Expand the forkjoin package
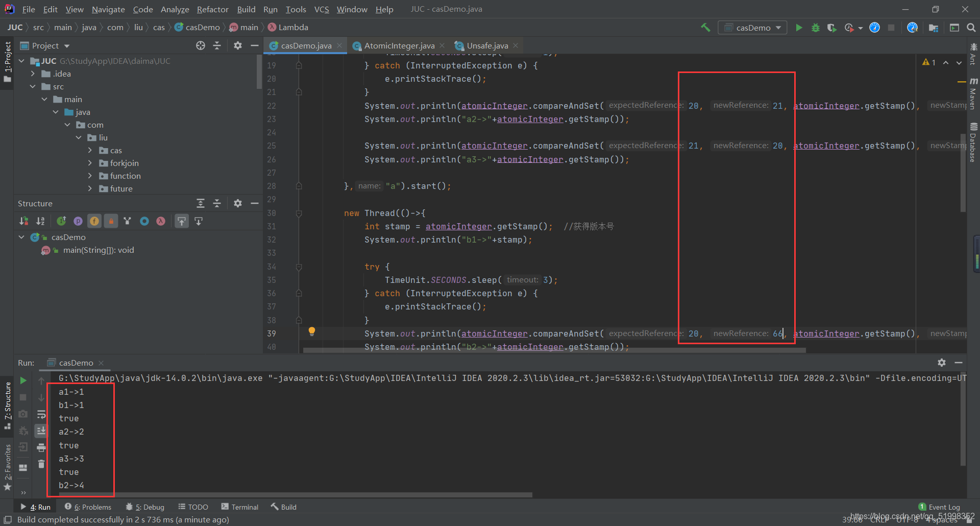Viewport: 980px width, 526px height. (x=90, y=163)
